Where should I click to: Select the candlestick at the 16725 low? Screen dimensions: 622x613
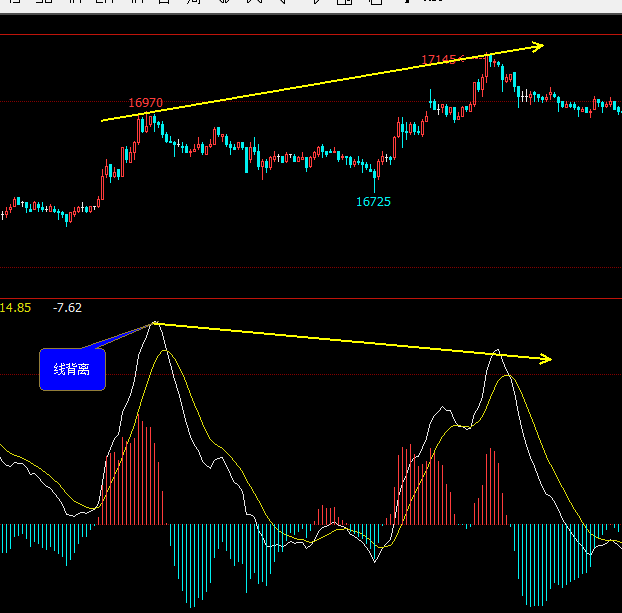(x=375, y=180)
